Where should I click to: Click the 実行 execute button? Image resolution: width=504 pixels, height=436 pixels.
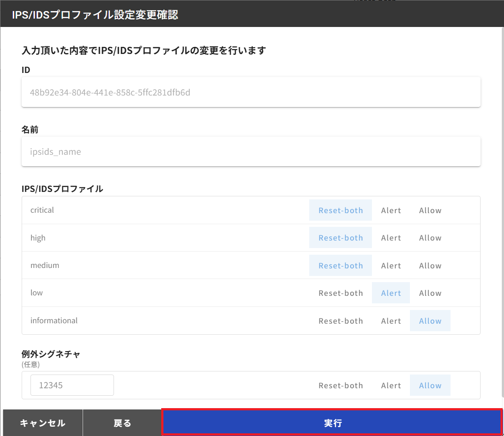332,423
